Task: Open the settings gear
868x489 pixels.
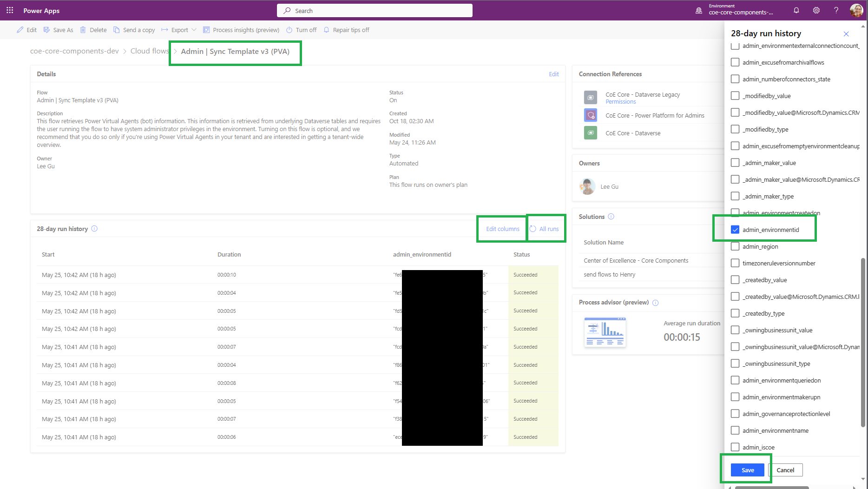Action: coord(816,10)
